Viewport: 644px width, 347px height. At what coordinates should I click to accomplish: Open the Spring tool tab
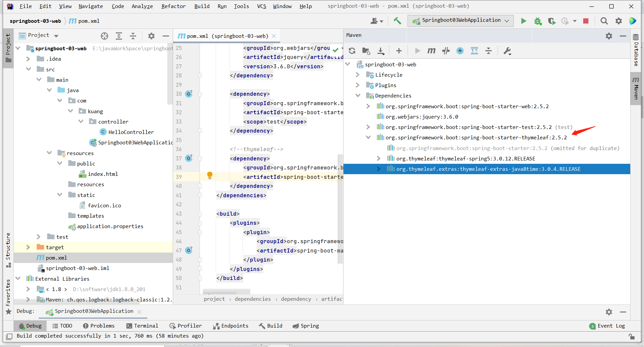pos(306,326)
